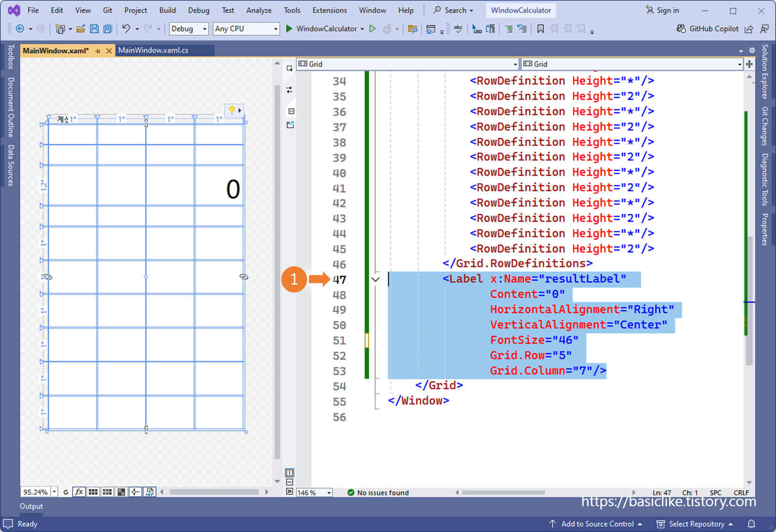Open the Document Outline side panel

pos(11,107)
